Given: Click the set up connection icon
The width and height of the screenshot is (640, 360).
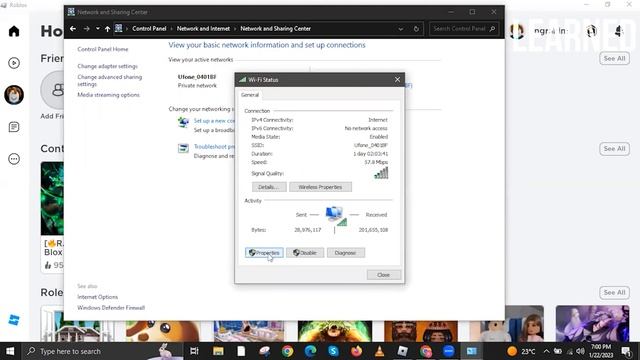Looking at the screenshot, I should [x=183, y=122].
